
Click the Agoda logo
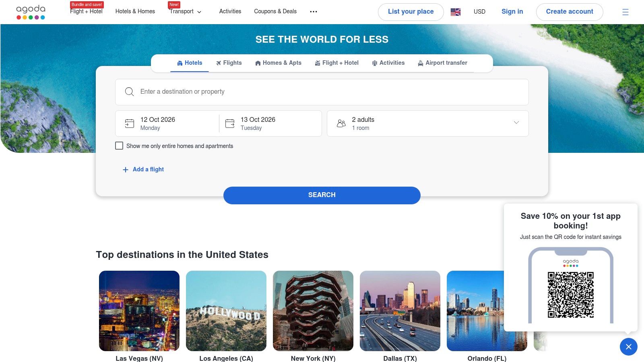tap(31, 12)
